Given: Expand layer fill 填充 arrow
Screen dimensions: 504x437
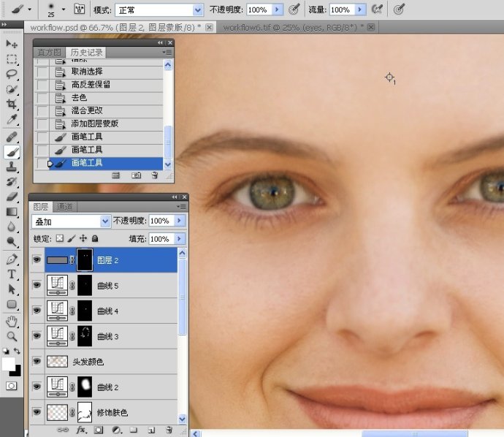Looking at the screenshot, I should 180,239.
